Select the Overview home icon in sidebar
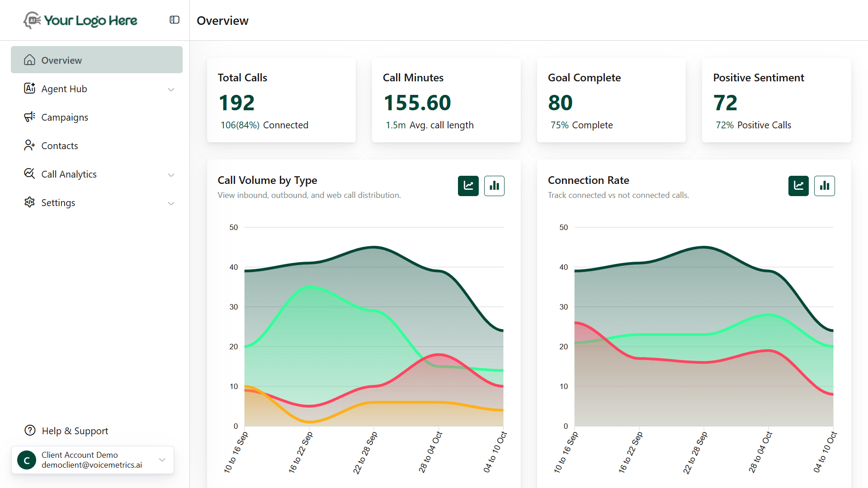Viewport: 868px width, 488px height. point(29,60)
